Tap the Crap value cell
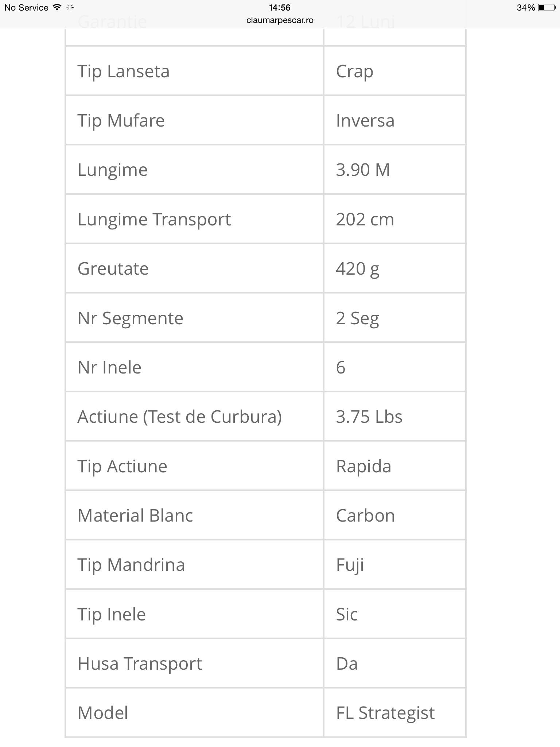Screen dimensions: 560x747 (x=354, y=71)
